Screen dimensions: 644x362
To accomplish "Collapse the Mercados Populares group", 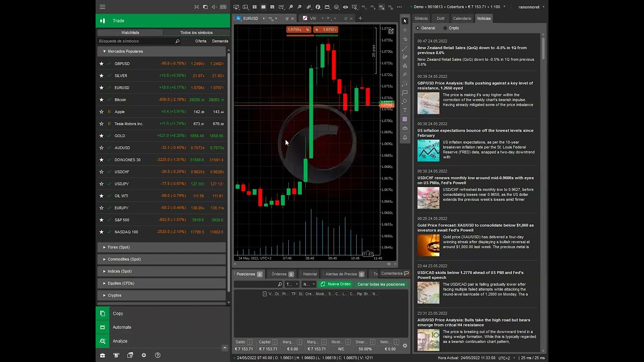I will point(162,51).
